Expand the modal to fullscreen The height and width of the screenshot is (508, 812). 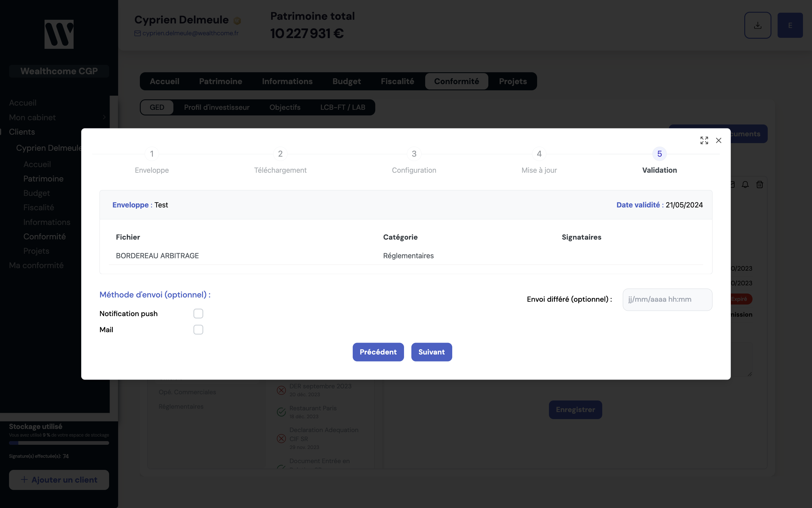click(x=704, y=141)
